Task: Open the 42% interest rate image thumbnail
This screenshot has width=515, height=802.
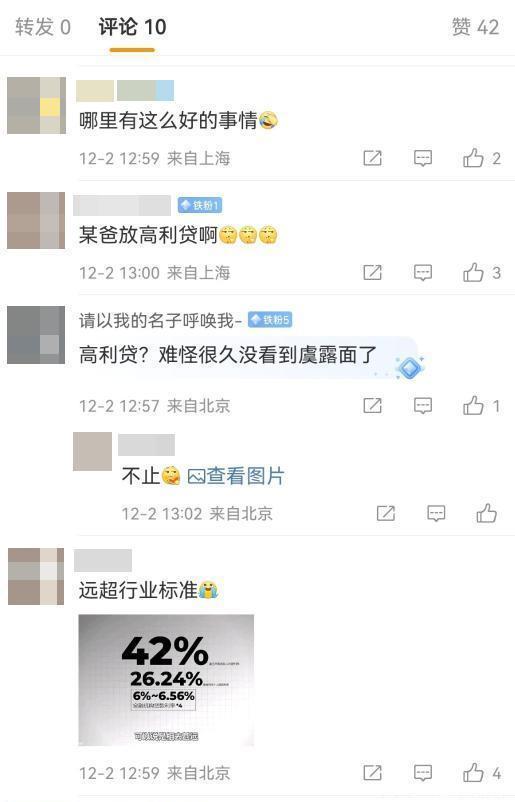Action: (x=166, y=680)
